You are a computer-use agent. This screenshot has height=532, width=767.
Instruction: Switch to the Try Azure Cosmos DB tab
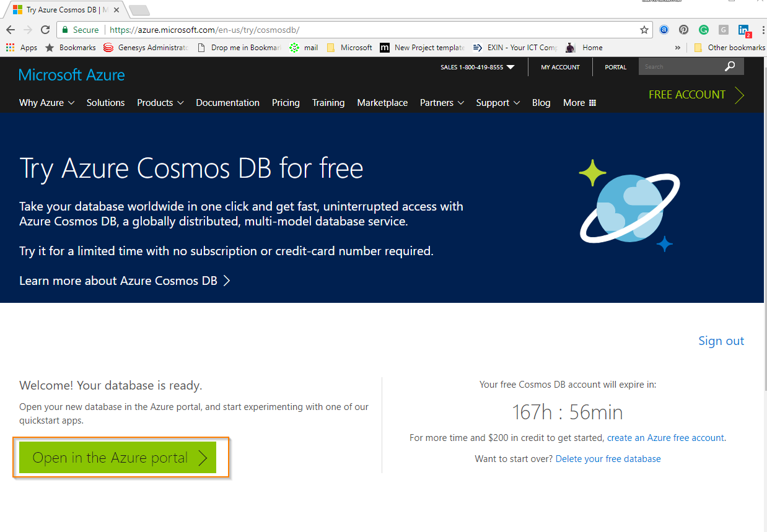65,10
